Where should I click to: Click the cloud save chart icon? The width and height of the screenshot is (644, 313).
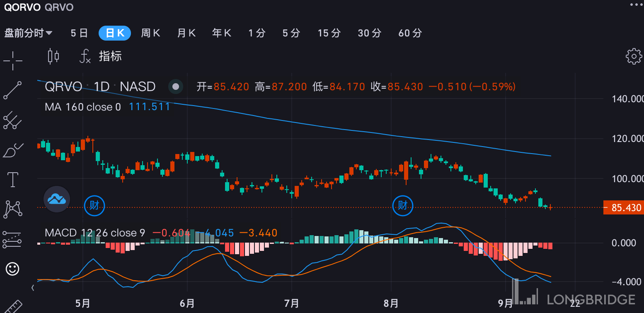point(57,200)
